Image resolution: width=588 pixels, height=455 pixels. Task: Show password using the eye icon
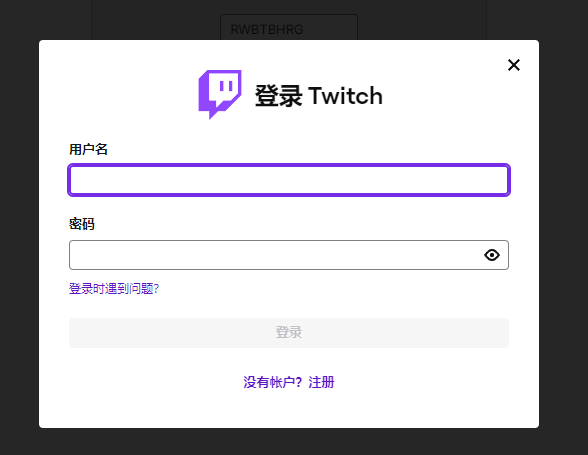[492, 255]
